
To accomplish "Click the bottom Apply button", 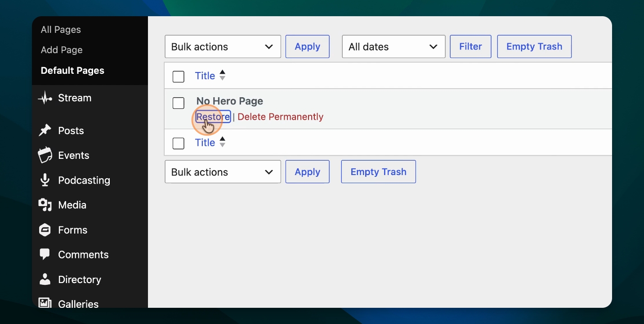I will [x=308, y=172].
